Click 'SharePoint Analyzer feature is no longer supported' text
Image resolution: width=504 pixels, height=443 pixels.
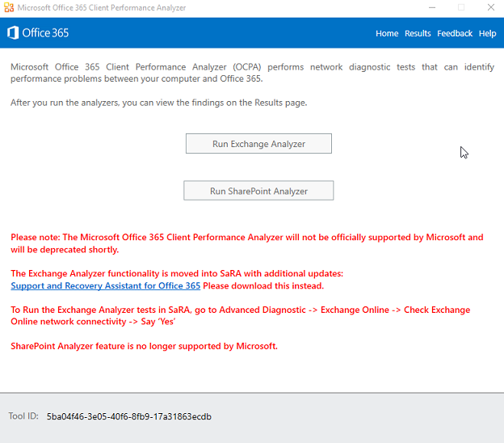[144, 346]
